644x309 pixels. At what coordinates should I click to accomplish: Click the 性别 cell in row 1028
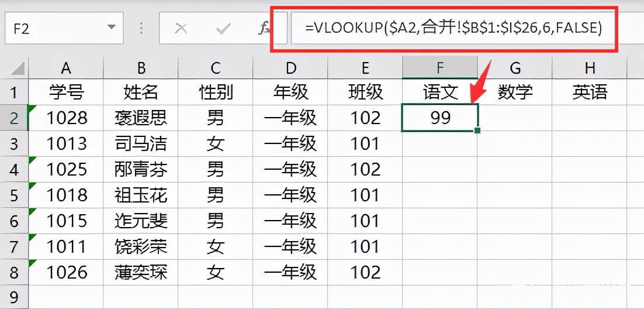click(216, 118)
